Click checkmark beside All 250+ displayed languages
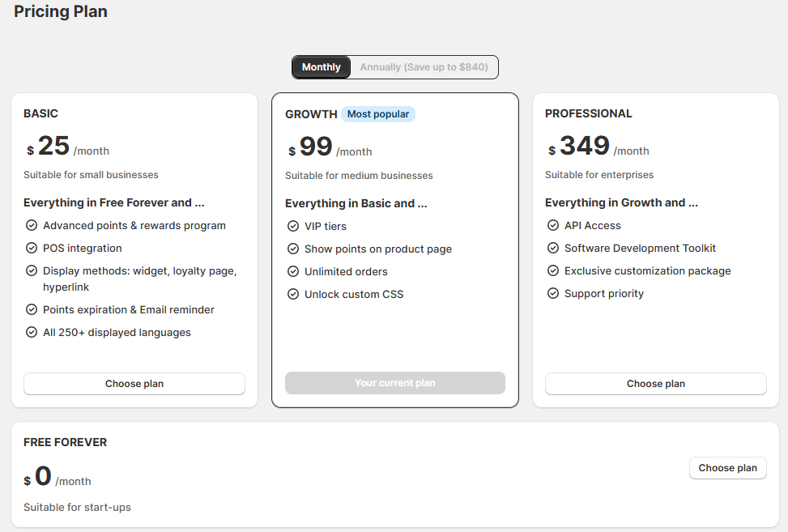 [x=32, y=333]
